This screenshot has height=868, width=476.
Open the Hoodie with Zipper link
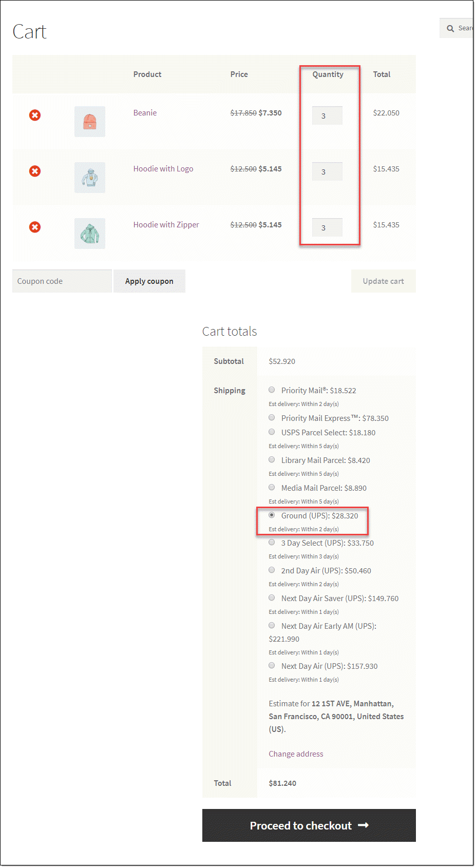[x=166, y=225]
